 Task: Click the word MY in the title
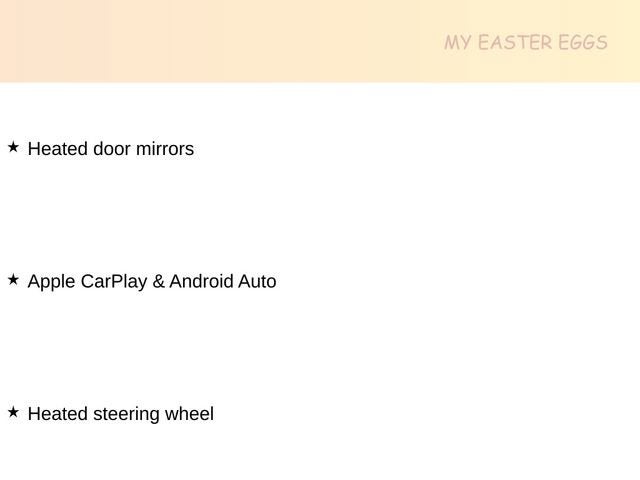click(457, 43)
